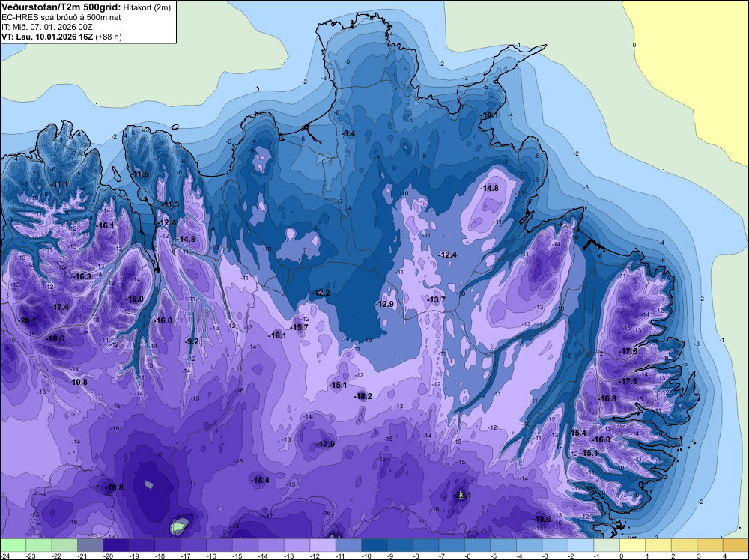Viewport: 749px width, 560px height.
Task: Click the -6 label in the bottom legend
Action: 468,556
